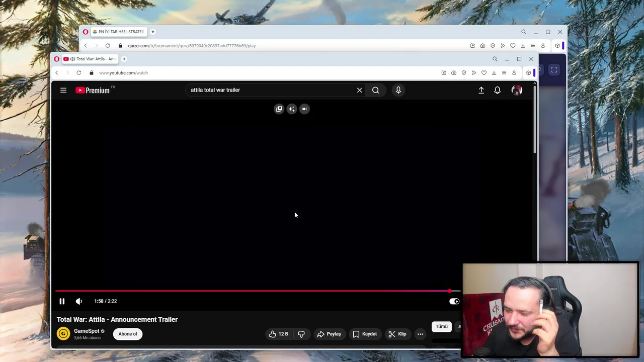Open the GameSpot channel name link
Viewport: 644px width, 362px height.
[x=87, y=331]
